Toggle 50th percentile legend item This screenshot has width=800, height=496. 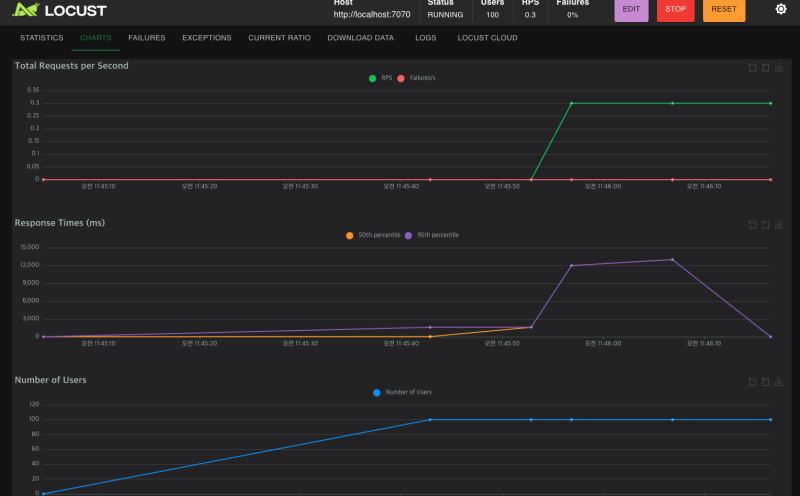click(x=373, y=235)
